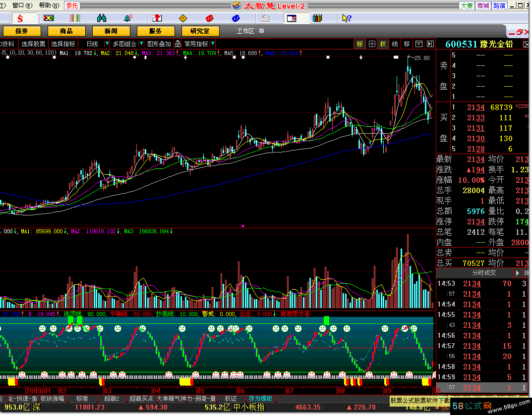Expand the 日线 period dropdown arrow
This screenshot has height=415, width=532.
(107, 44)
